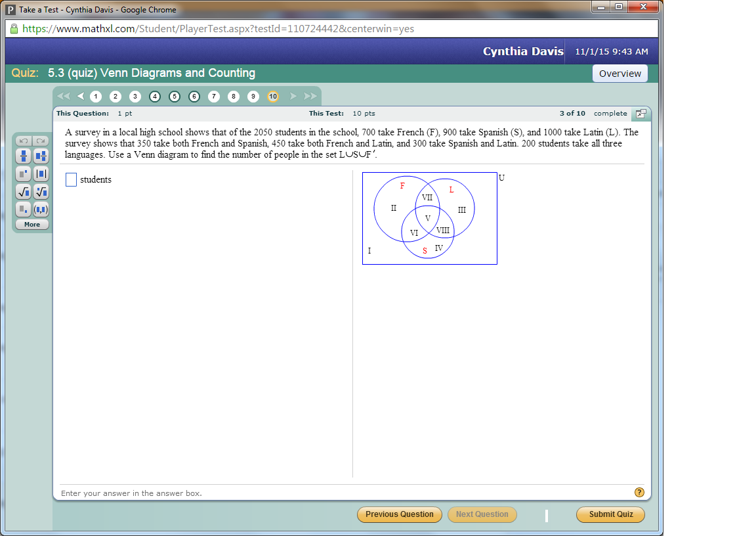This screenshot has width=756, height=536.
Task: Navigate to question 1
Action: click(96, 96)
